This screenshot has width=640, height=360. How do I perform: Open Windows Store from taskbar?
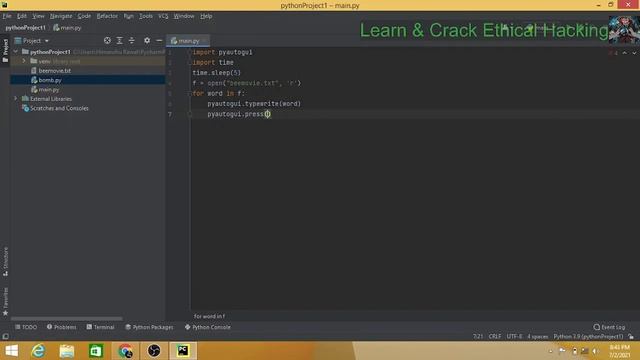point(96,351)
